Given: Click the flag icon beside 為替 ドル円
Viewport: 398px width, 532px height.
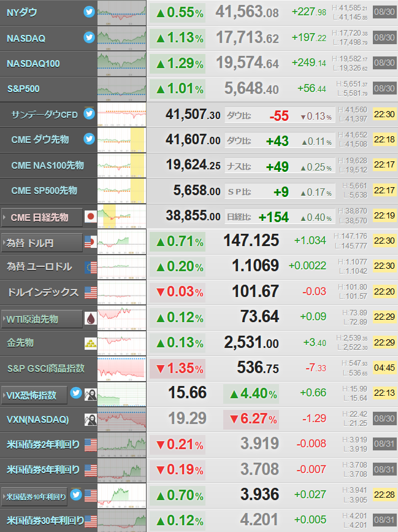Looking at the screenshot, I should [91, 242].
